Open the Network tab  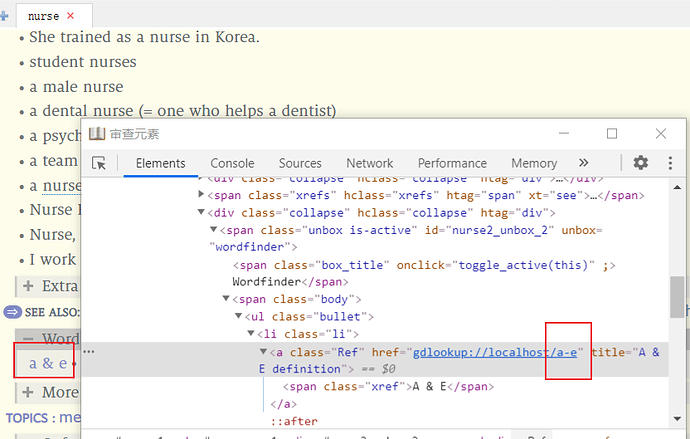(370, 163)
